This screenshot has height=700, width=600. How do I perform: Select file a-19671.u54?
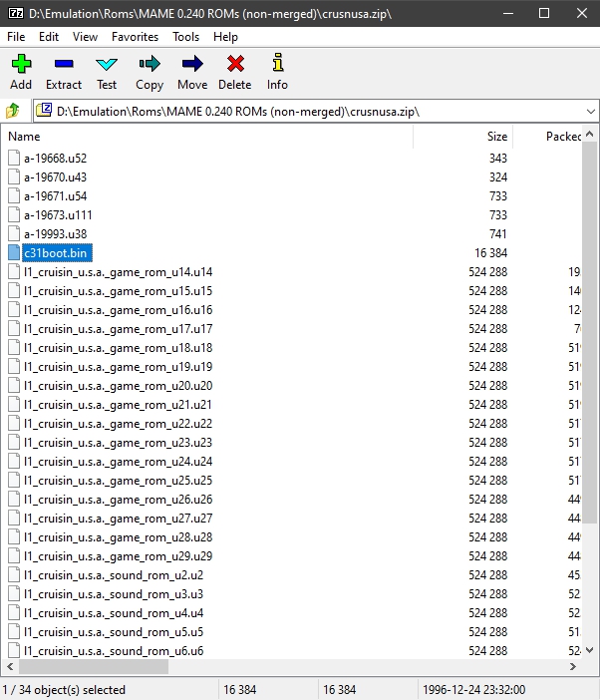pos(56,196)
